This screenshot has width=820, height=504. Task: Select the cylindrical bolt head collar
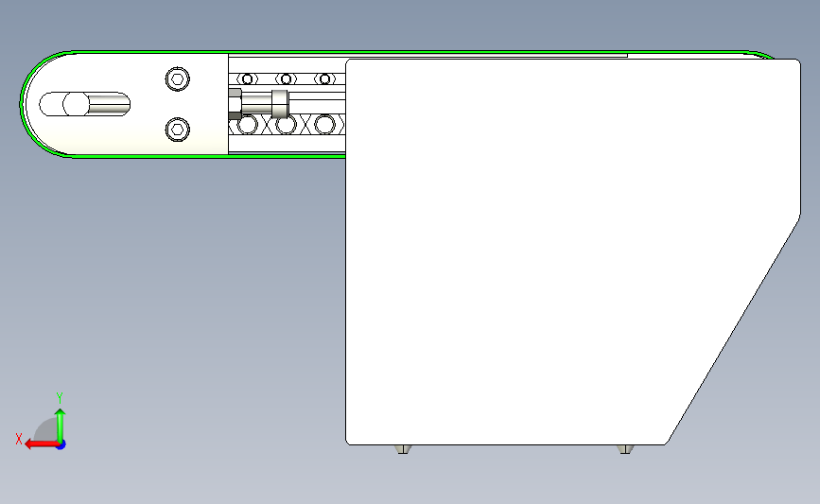point(280,104)
